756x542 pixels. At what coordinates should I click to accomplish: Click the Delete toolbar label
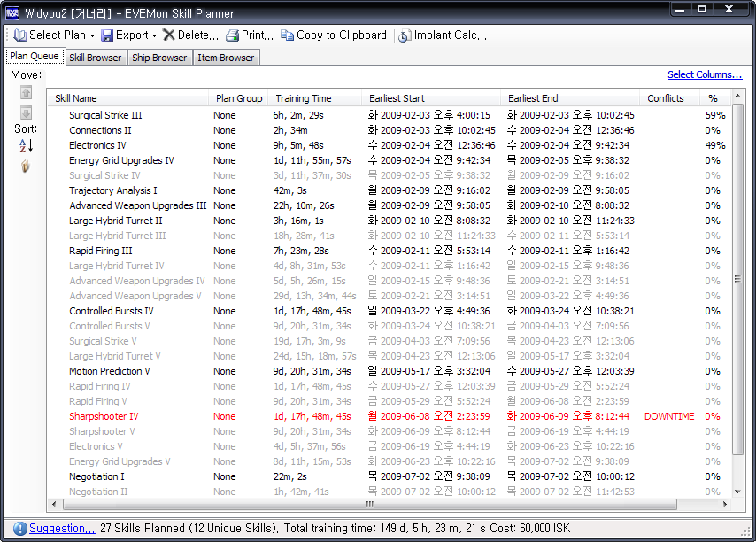click(x=198, y=35)
